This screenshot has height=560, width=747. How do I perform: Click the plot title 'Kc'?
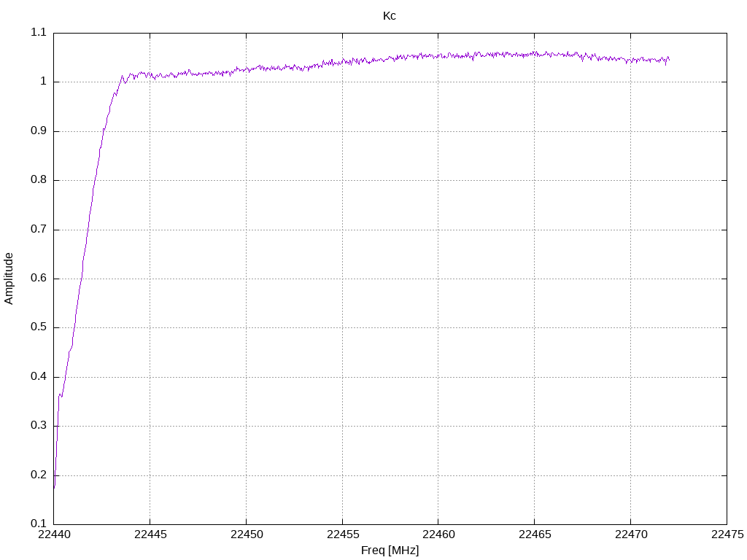390,16
